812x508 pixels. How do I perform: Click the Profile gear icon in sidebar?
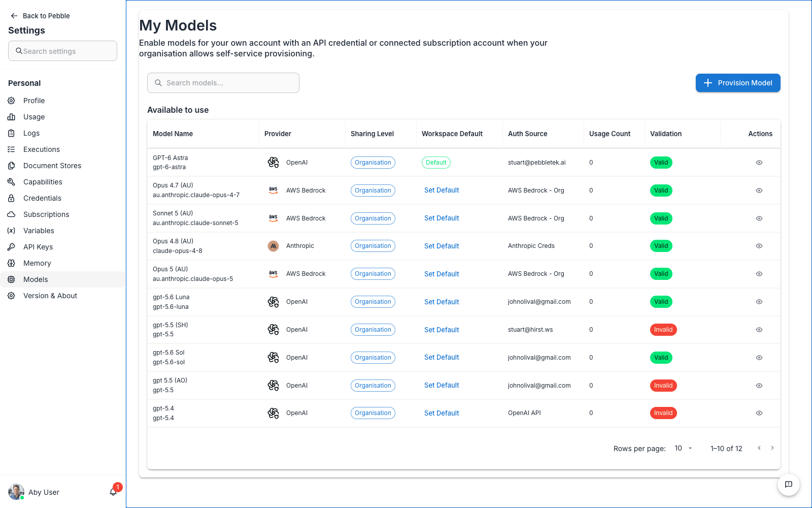11,101
